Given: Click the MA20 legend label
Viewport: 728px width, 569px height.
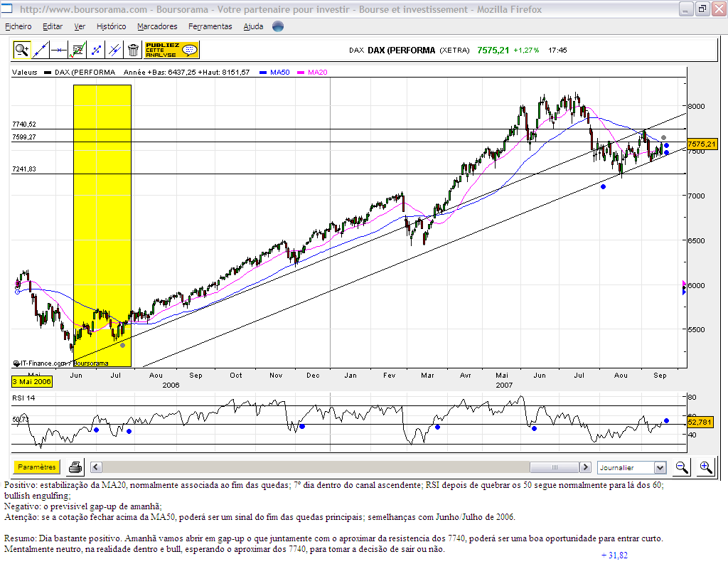Looking at the screenshot, I should tap(318, 72).
